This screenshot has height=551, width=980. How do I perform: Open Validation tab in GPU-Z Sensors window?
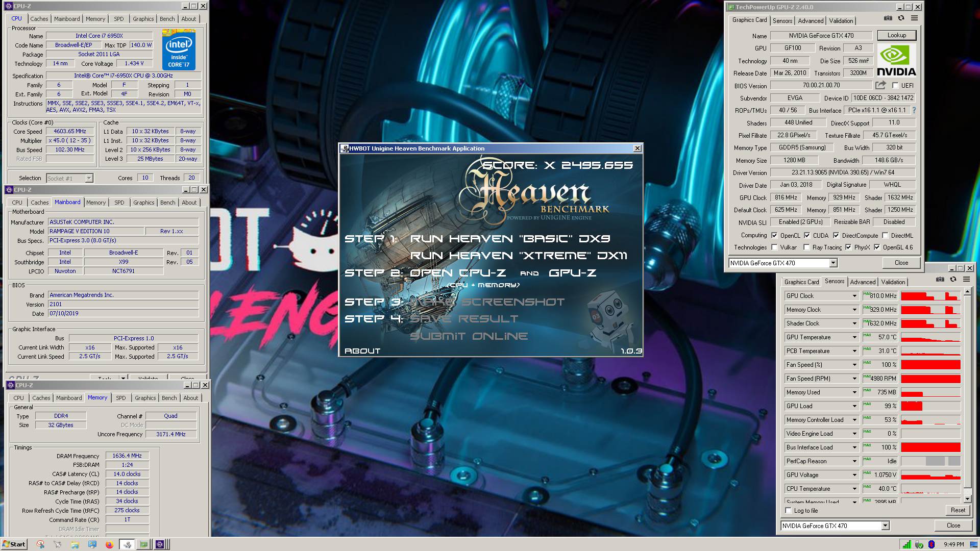[x=893, y=282]
